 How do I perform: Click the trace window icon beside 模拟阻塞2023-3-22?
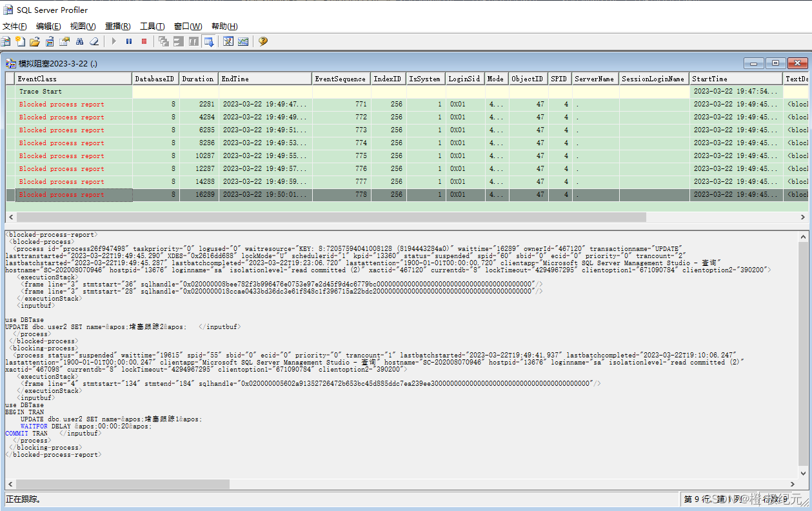[11, 63]
